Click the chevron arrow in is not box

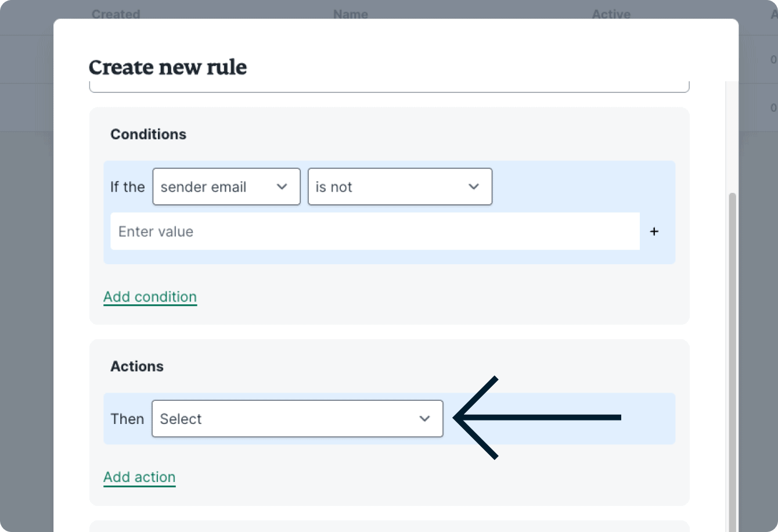point(474,187)
